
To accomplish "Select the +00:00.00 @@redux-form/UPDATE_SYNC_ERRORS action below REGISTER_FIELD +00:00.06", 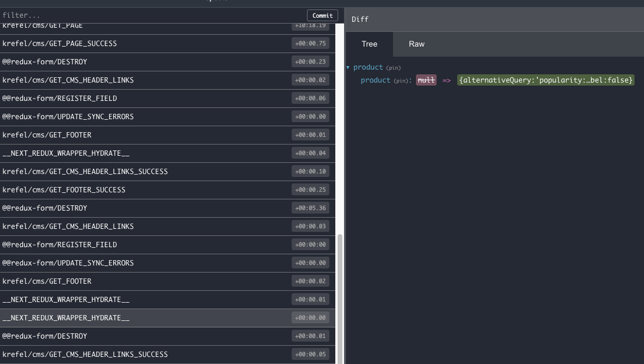I will click(167, 117).
